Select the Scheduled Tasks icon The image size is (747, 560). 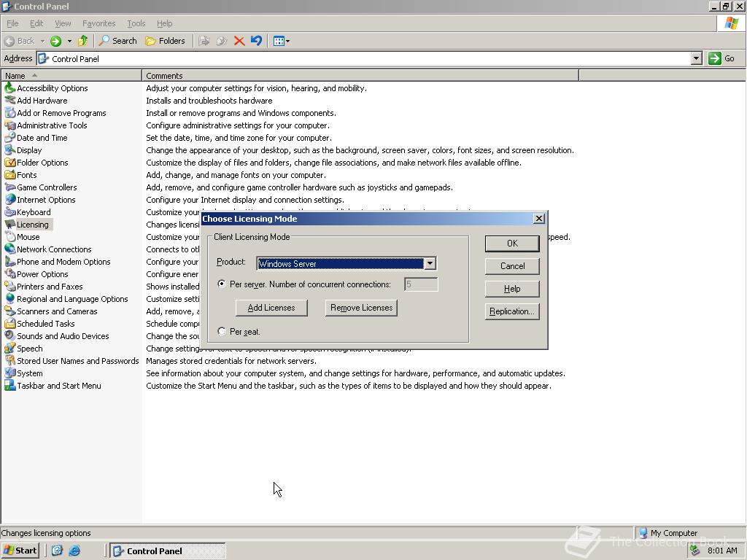point(9,323)
